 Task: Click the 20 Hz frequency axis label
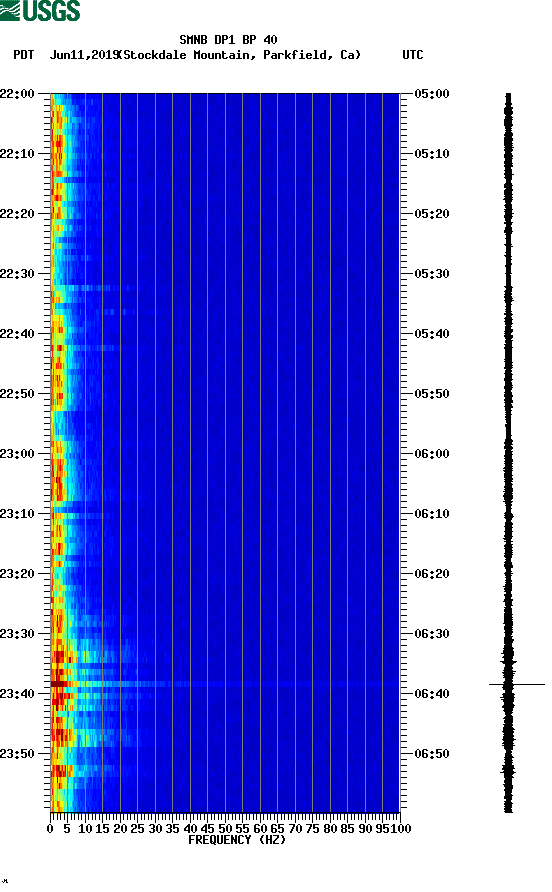pyautogui.click(x=120, y=829)
